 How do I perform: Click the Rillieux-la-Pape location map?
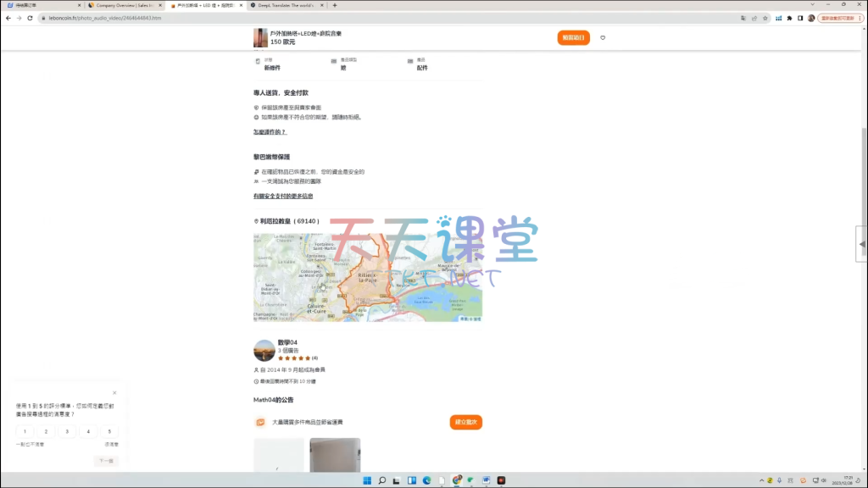[367, 278]
